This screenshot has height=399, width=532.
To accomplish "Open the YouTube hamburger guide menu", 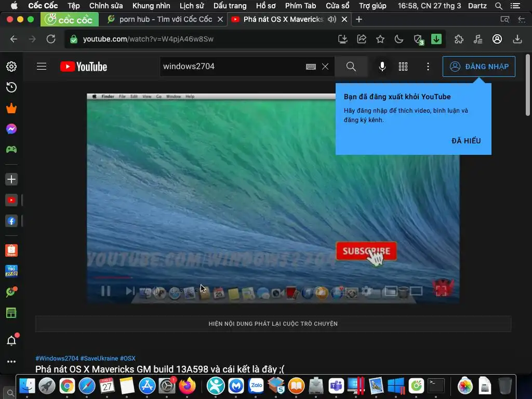I will [x=42, y=66].
